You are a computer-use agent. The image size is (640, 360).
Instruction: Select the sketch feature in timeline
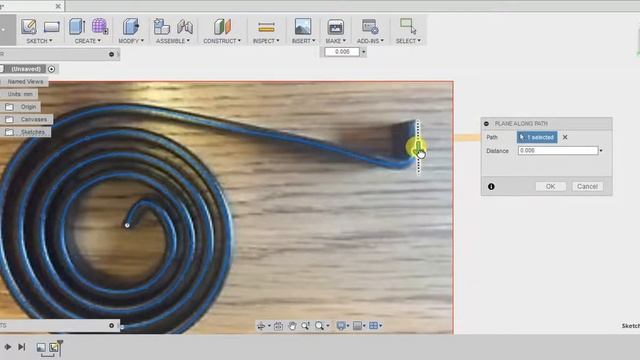tap(53, 347)
